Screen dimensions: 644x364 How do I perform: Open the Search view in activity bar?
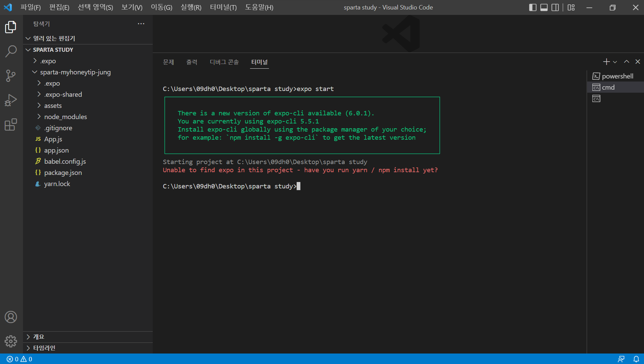point(11,51)
